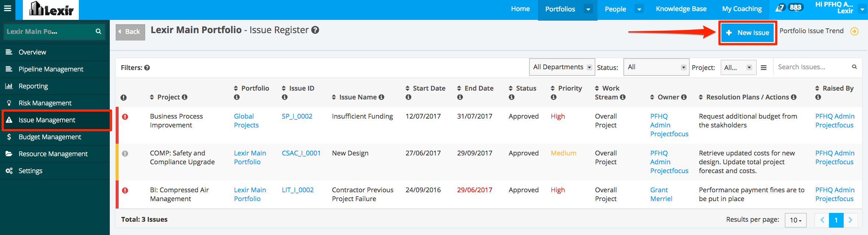Screen dimensions: 868x235
Task: Click the Lexir Main Po... portfolio search box
Action: [x=55, y=32]
